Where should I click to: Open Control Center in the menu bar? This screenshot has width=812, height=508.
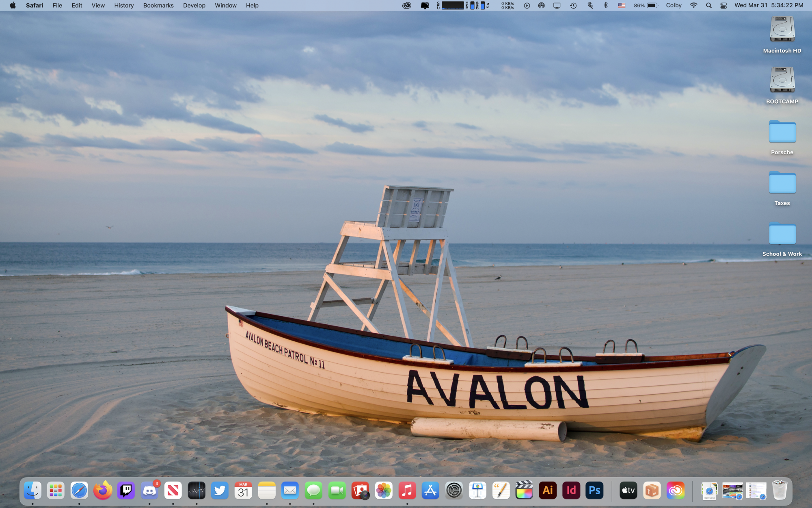pos(723,5)
